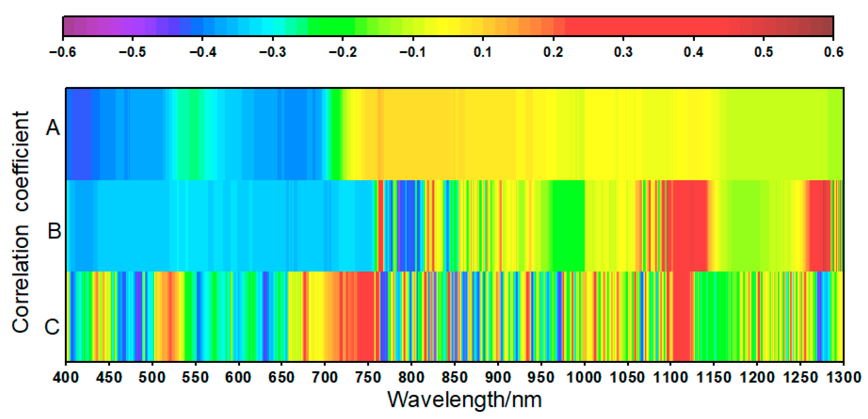Select row label 'A' of heatmap

pos(53,128)
